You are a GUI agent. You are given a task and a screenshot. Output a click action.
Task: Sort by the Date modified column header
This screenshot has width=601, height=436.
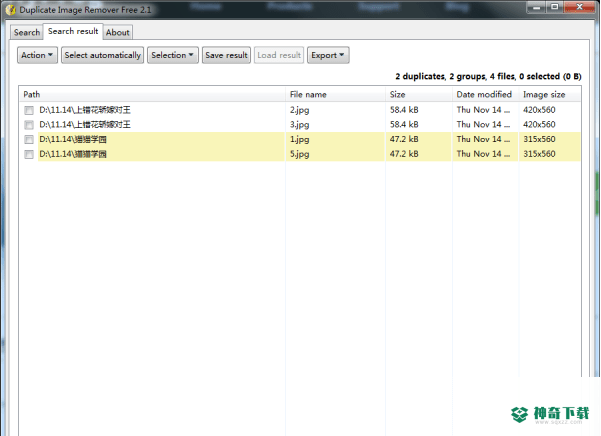485,94
